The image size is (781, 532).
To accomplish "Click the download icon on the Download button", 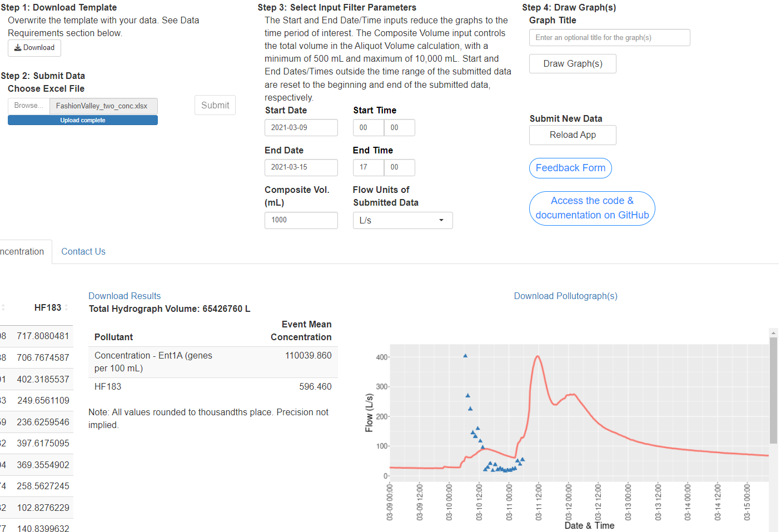I will [x=17, y=48].
